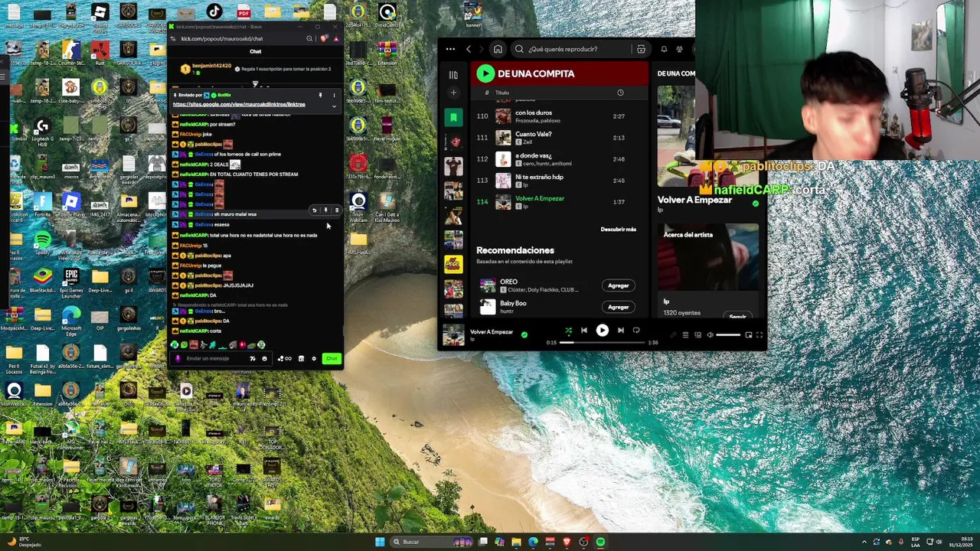Select playing track Volver A Empezar
Image resolution: width=980 pixels, height=551 pixels.
pos(560,202)
